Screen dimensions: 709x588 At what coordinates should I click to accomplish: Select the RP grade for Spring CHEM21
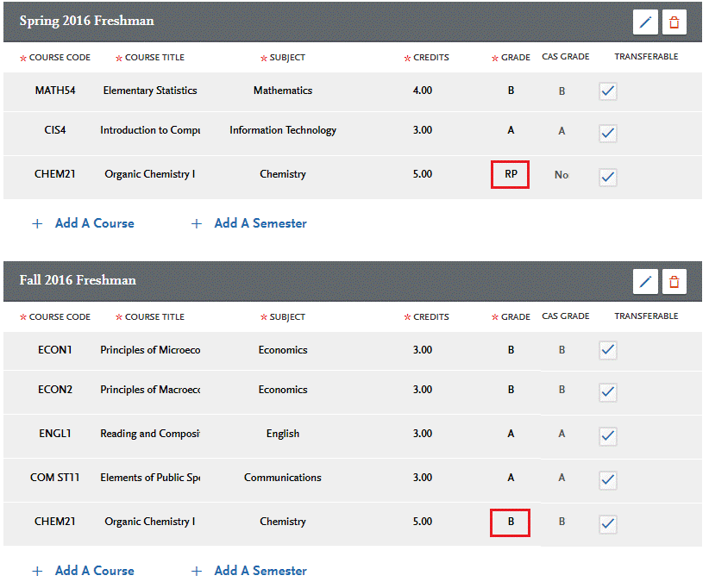click(510, 174)
